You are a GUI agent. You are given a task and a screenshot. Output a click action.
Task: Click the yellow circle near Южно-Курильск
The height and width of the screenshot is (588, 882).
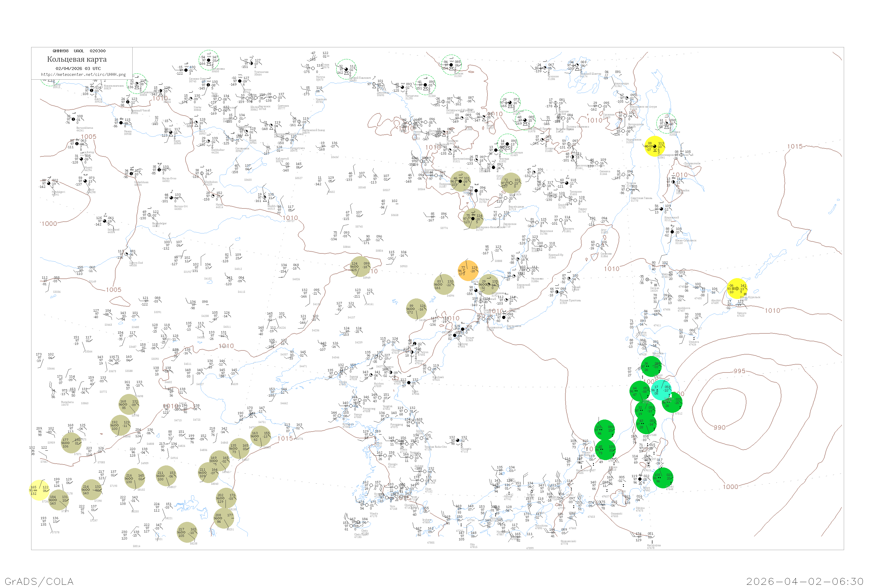click(x=737, y=289)
